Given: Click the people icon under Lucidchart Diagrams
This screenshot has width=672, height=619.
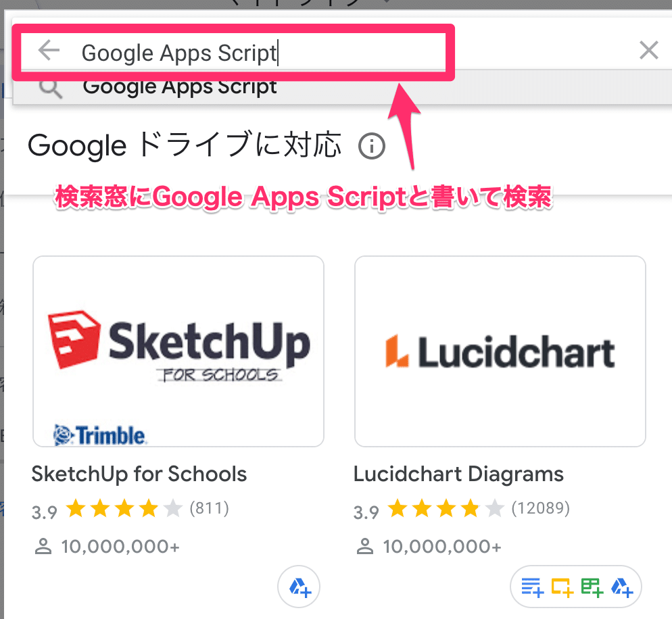Looking at the screenshot, I should point(365,546).
